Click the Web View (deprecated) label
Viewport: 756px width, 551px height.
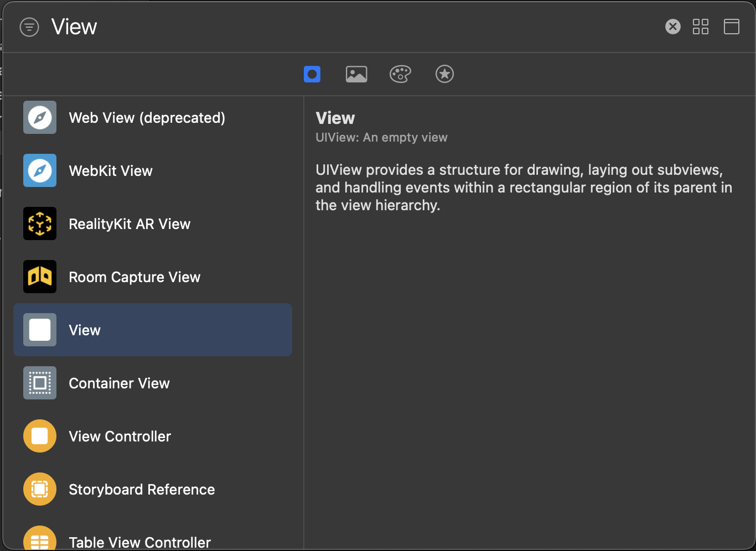coord(147,118)
